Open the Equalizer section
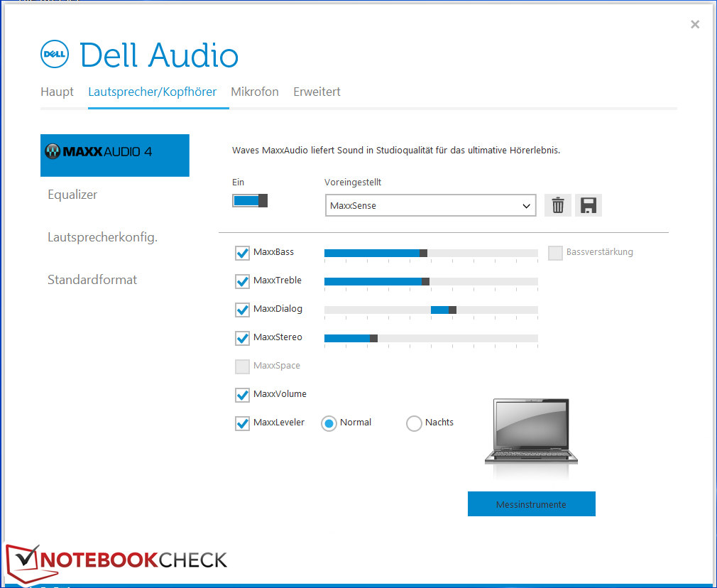The height and width of the screenshot is (588, 717). point(72,195)
